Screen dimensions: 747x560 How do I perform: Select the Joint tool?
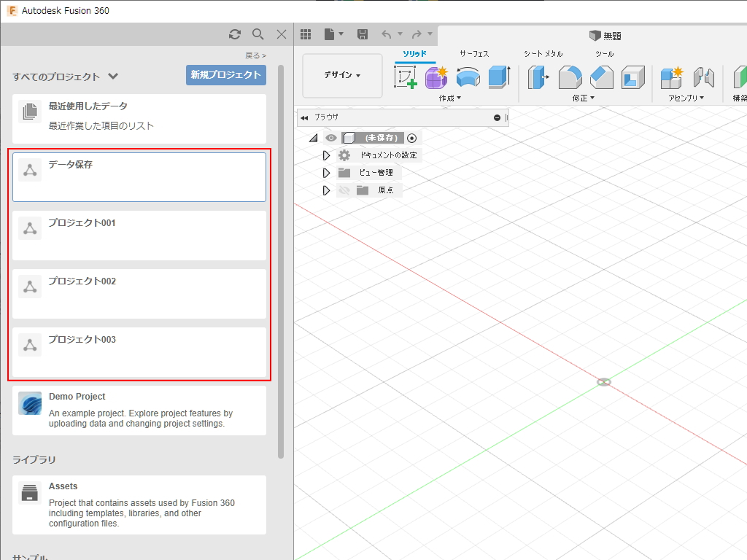pos(704,77)
